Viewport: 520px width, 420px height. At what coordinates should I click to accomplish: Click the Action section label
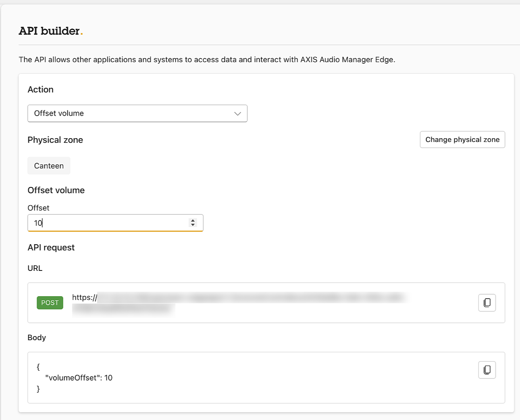point(40,89)
